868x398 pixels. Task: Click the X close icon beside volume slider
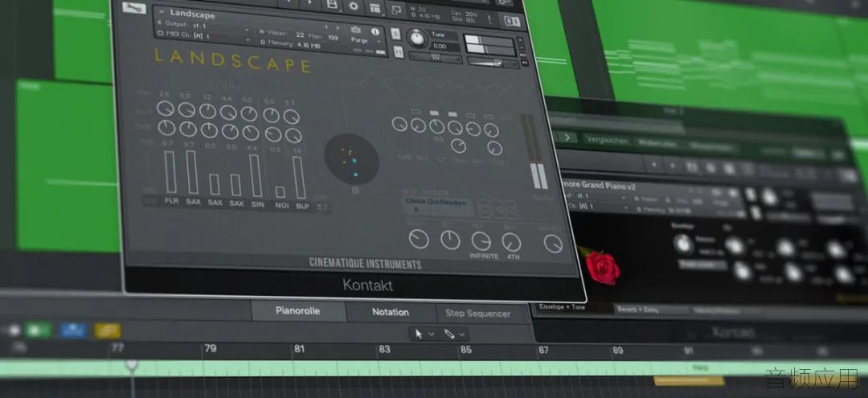point(520,40)
